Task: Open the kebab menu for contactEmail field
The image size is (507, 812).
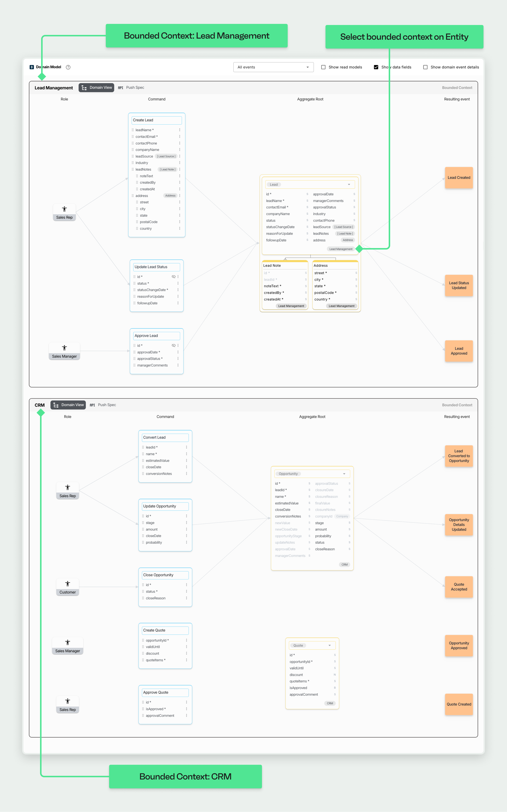Action: click(180, 137)
